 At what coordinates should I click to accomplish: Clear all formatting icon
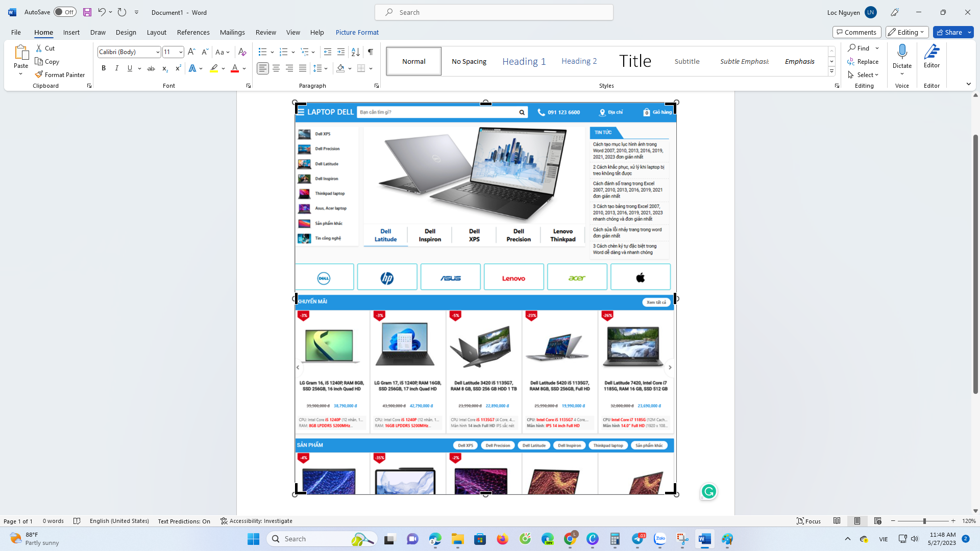click(x=242, y=52)
